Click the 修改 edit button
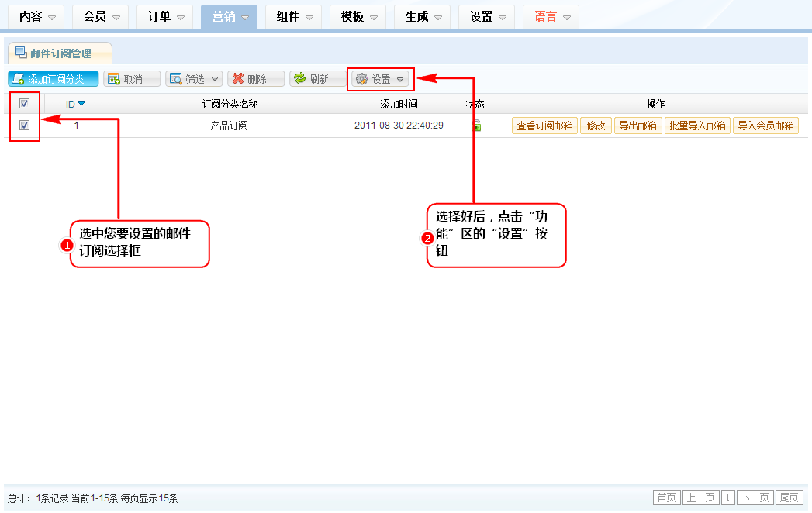 click(596, 126)
